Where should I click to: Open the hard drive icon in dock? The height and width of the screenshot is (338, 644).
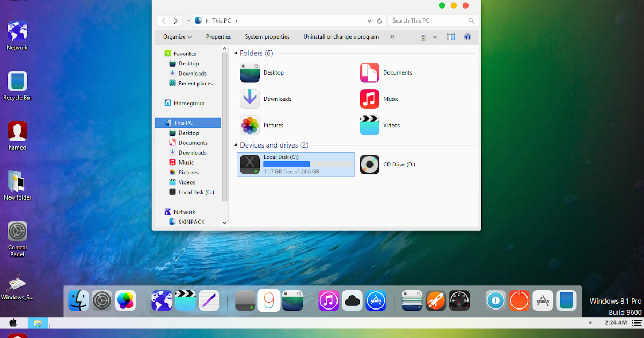(x=245, y=300)
